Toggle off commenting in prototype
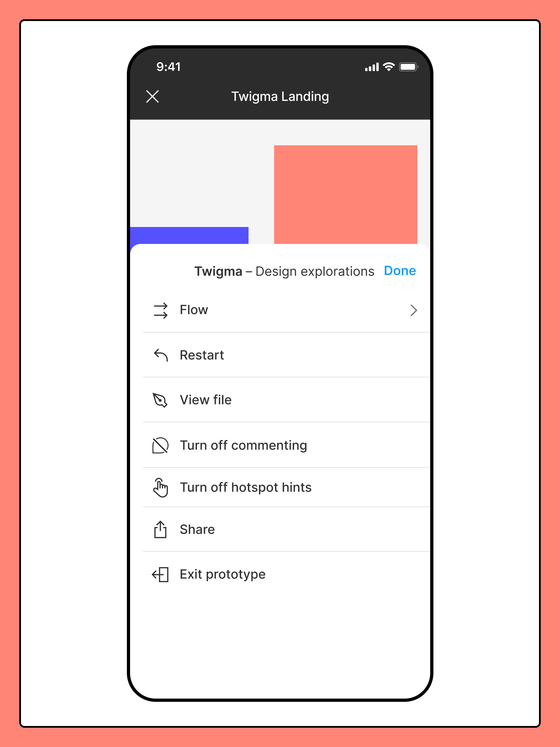560x747 pixels. (x=244, y=445)
